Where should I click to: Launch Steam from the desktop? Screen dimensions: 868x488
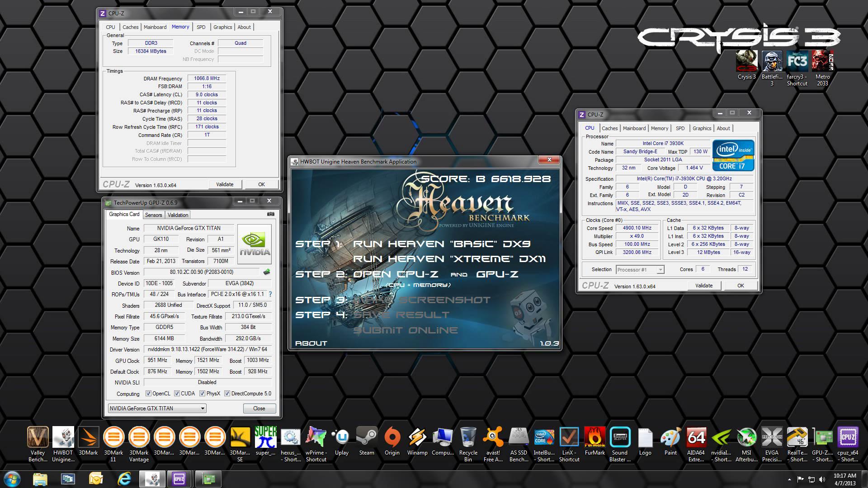(x=367, y=441)
